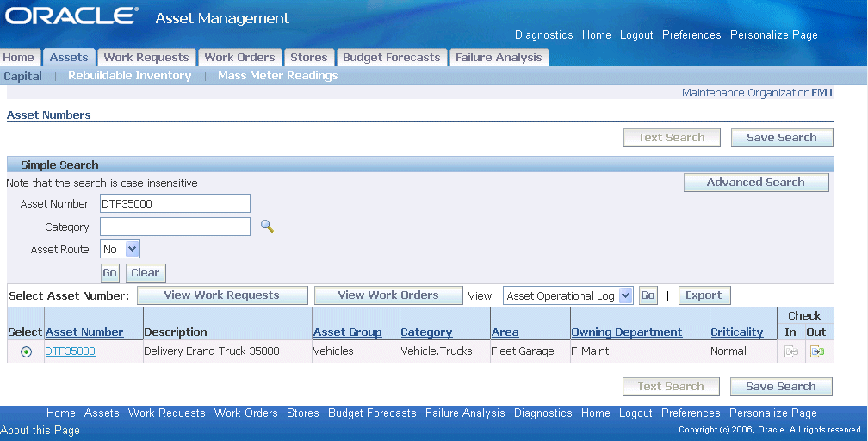Click the Vehicle.Trucks category cell
The height and width of the screenshot is (441, 868).
point(437,351)
